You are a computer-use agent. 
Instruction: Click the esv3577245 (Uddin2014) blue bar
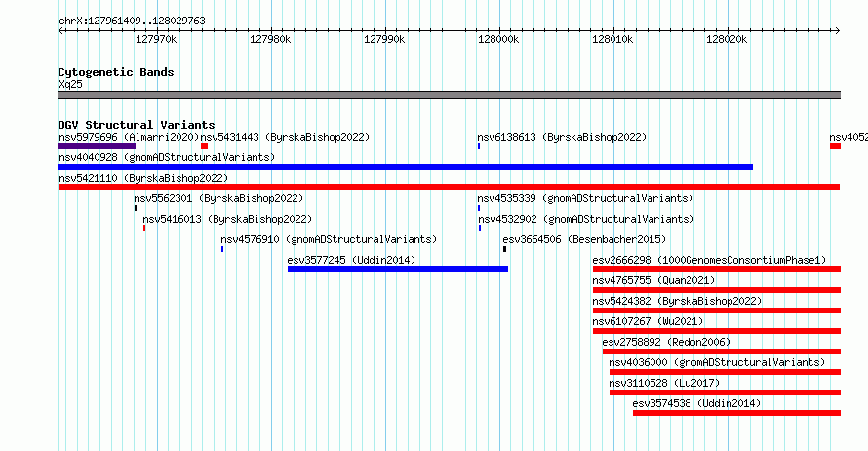398,269
